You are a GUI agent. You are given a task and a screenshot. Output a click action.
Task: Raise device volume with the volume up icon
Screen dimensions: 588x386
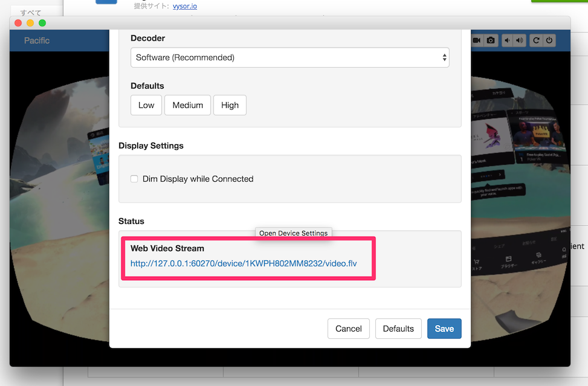520,40
